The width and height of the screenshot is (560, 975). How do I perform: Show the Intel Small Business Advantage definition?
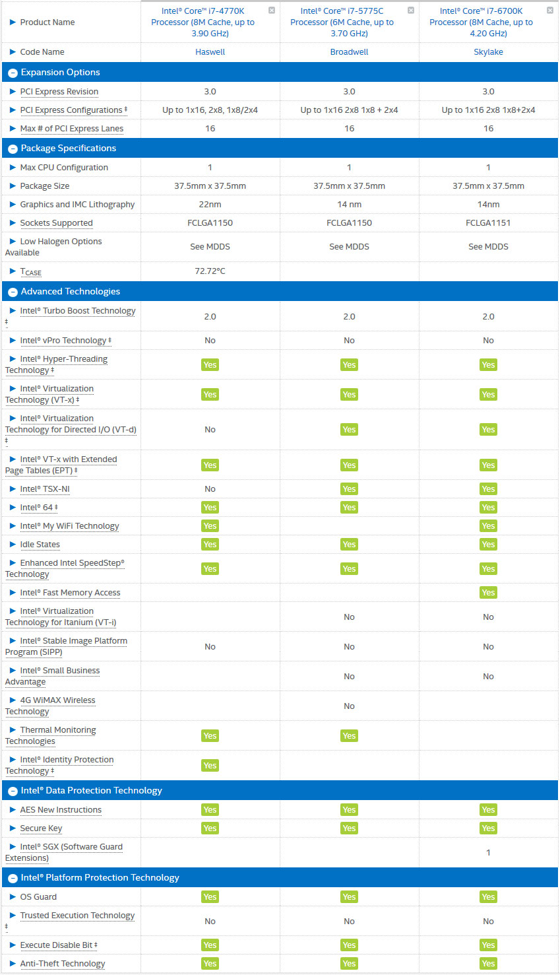click(x=52, y=676)
